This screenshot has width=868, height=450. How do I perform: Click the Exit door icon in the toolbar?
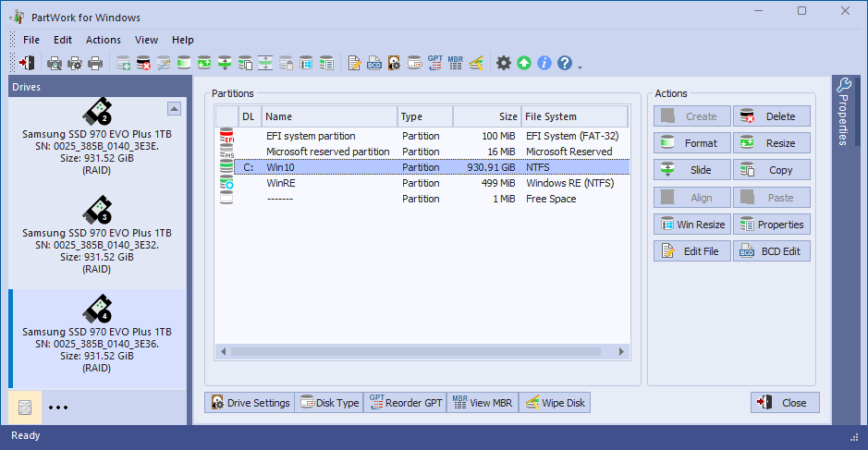point(27,63)
